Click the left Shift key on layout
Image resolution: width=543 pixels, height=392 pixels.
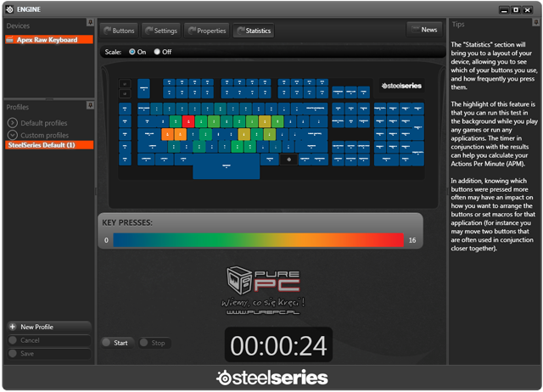153,147
